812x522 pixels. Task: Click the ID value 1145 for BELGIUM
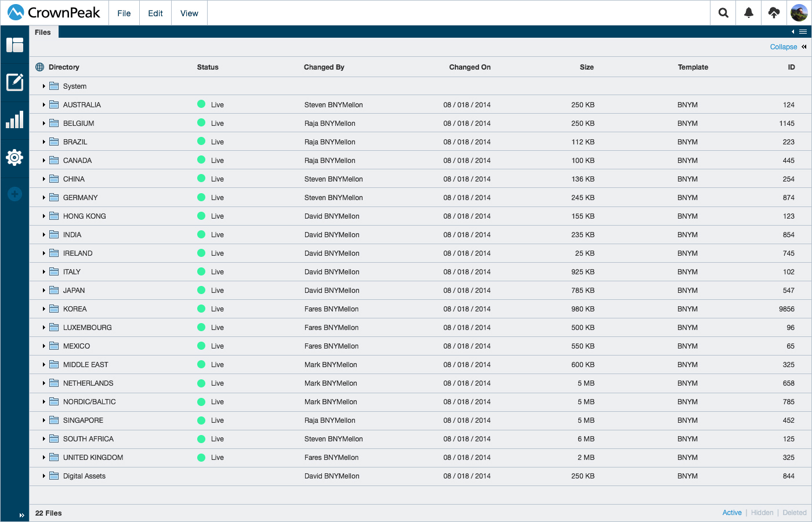pos(787,124)
